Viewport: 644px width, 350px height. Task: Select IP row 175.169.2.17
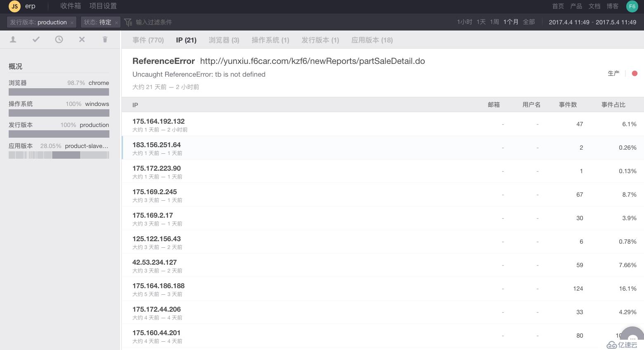point(383,218)
